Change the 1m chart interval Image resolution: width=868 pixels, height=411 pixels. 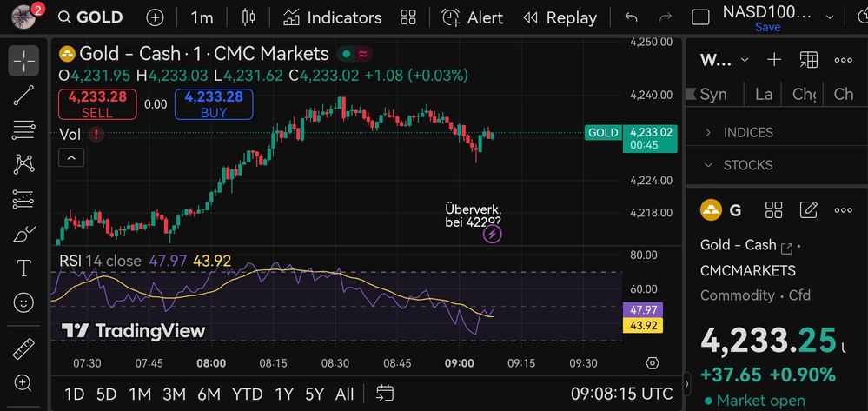coord(202,17)
